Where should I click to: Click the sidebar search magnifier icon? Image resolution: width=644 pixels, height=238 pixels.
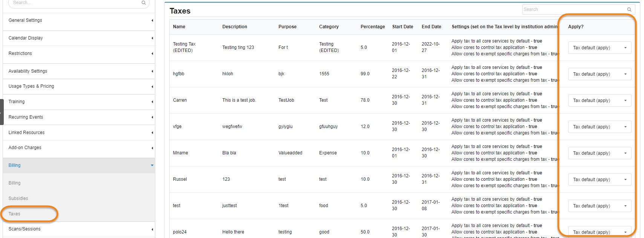point(144,3)
